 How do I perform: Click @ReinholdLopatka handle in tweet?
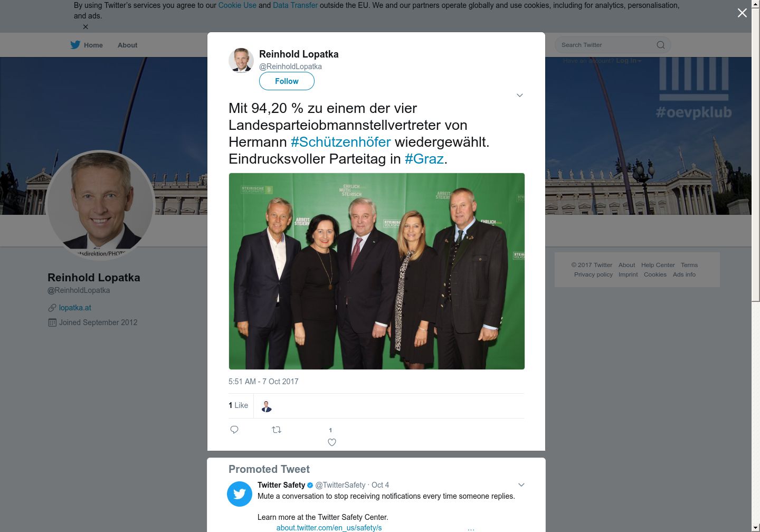[290, 66]
